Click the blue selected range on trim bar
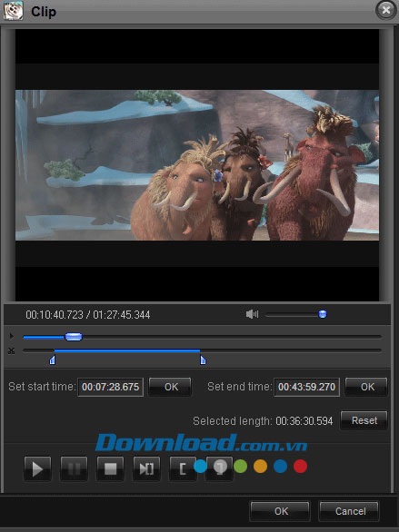The width and height of the screenshot is (399, 532). (x=127, y=350)
